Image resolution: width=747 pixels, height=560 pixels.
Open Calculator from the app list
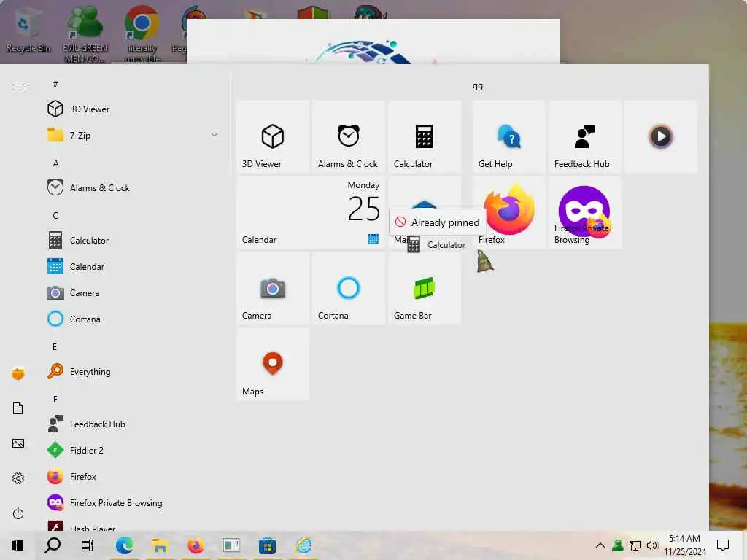(x=133, y=240)
